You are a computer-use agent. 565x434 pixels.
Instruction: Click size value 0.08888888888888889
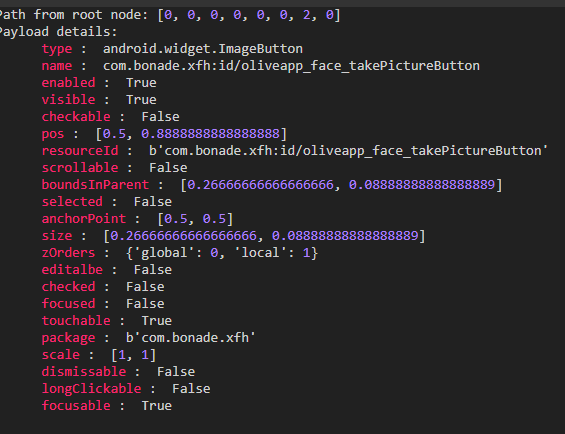345,236
